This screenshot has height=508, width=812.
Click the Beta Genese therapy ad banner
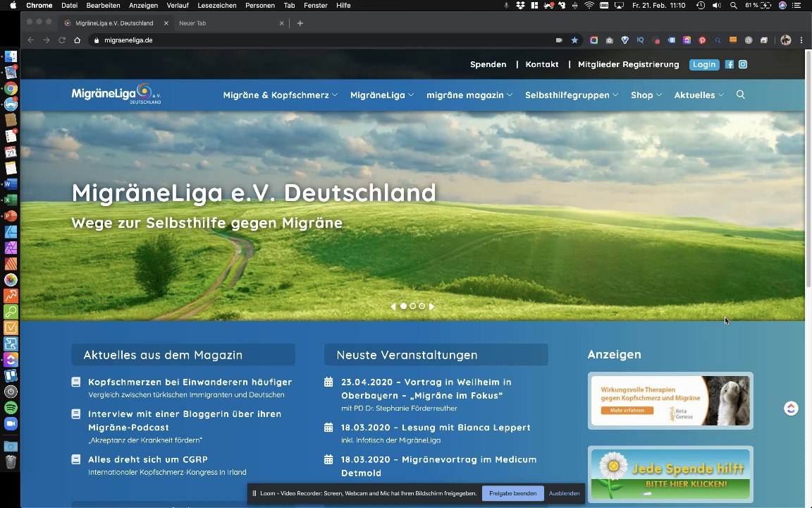[670, 401]
